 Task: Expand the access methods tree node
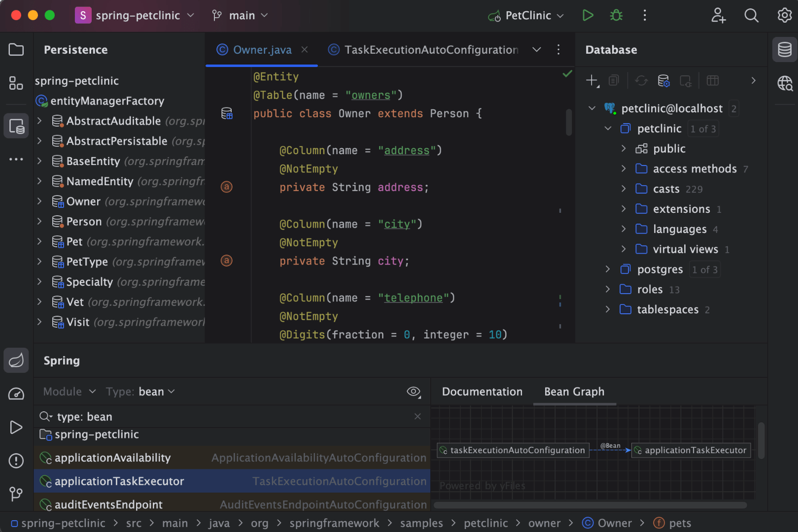point(624,168)
